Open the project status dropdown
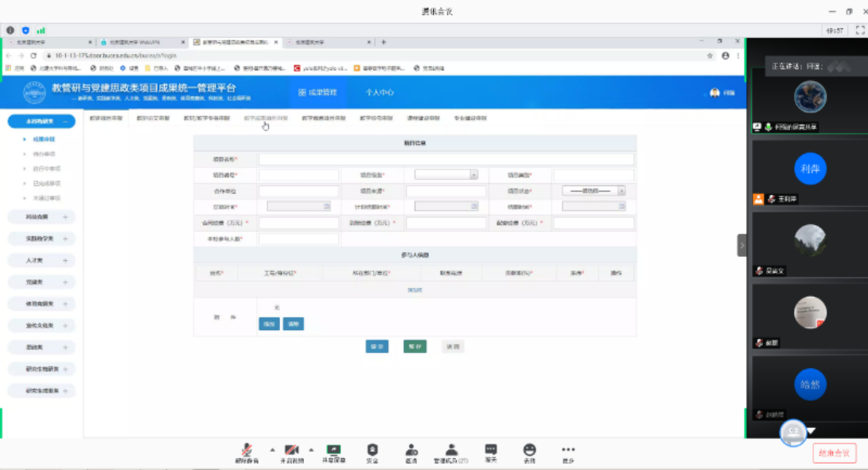Viewport: 868px width, 470px height. point(594,191)
